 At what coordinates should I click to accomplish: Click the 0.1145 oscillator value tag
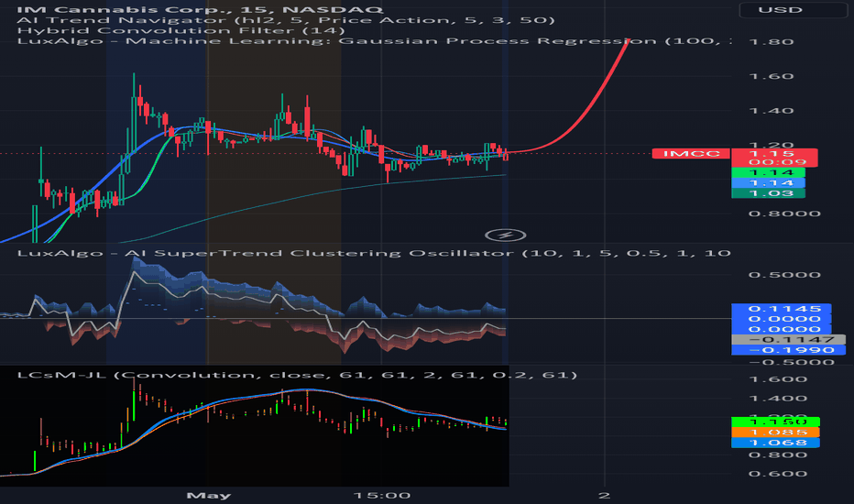click(781, 309)
